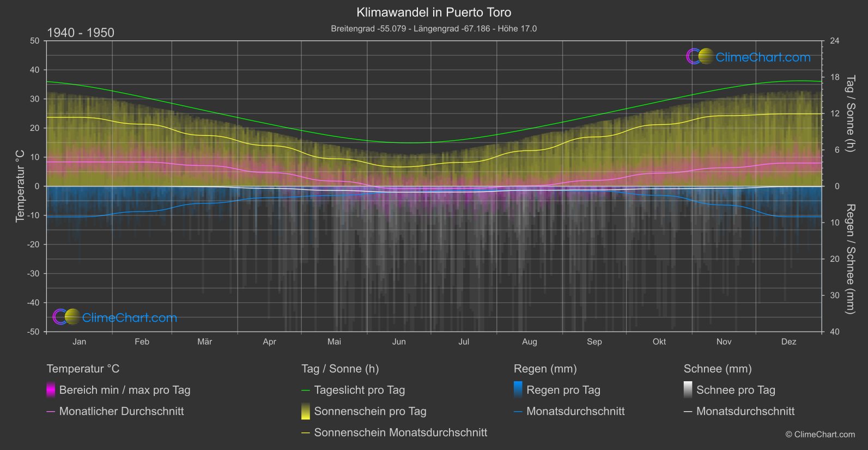Click the 'Okt' month label

tap(659, 341)
